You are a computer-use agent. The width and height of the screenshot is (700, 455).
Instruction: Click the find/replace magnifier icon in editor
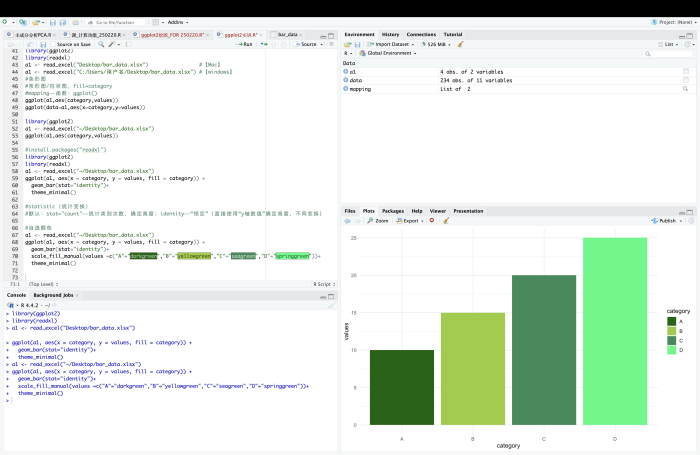100,44
